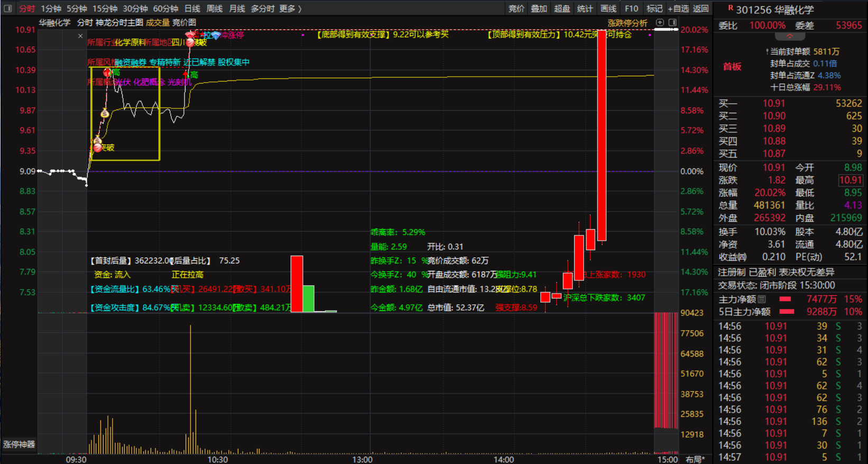Select the 5分钟 timeframe tab
Viewport: 868px width, 464px height.
pyautogui.click(x=77, y=8)
